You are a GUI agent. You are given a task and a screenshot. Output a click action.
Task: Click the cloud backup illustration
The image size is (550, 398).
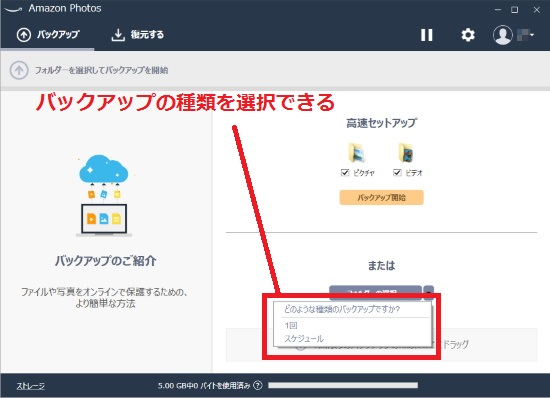pyautogui.click(x=104, y=195)
